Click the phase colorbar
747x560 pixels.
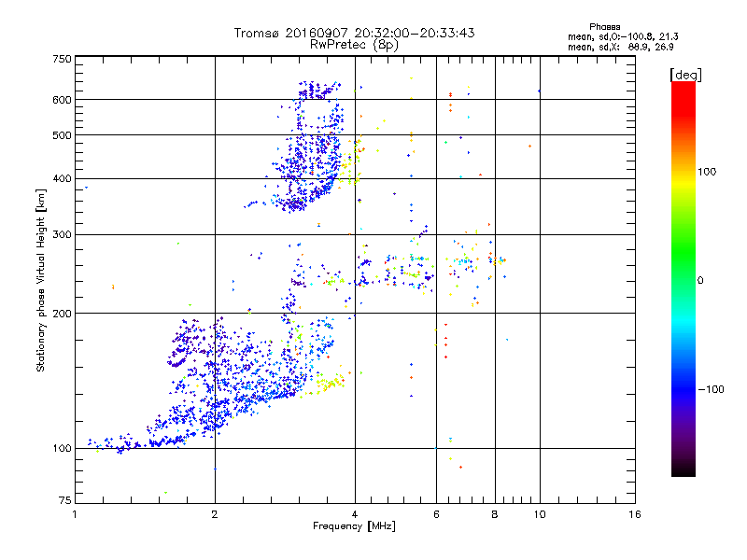click(x=684, y=278)
